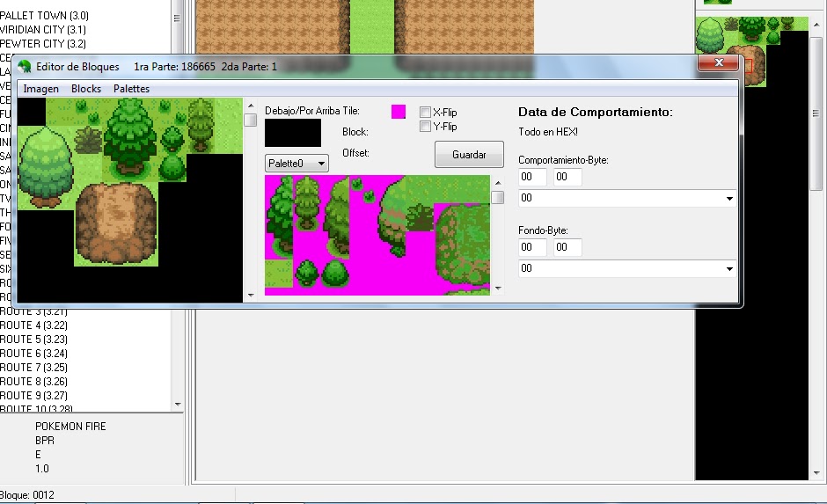Select the large light-green tree block
Screen dimensions: 827x504
[46, 168]
